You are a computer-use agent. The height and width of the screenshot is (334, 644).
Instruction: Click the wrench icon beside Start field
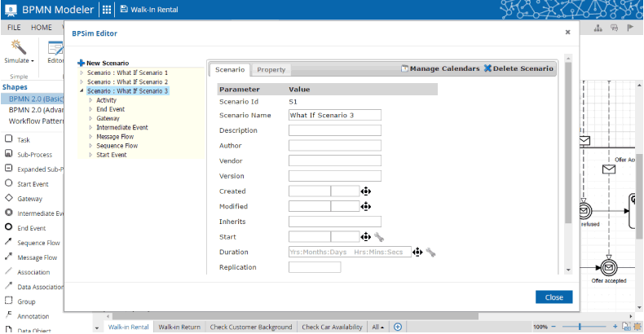[378, 237]
